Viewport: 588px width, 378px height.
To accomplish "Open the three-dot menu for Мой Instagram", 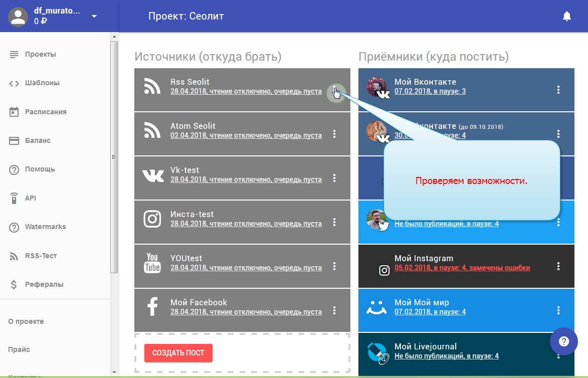I will point(558,266).
